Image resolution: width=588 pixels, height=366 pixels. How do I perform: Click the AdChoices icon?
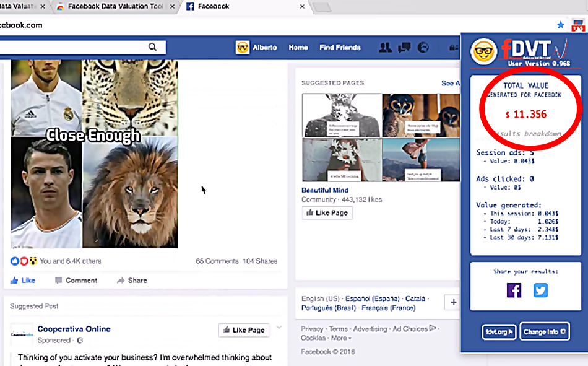[x=433, y=328]
